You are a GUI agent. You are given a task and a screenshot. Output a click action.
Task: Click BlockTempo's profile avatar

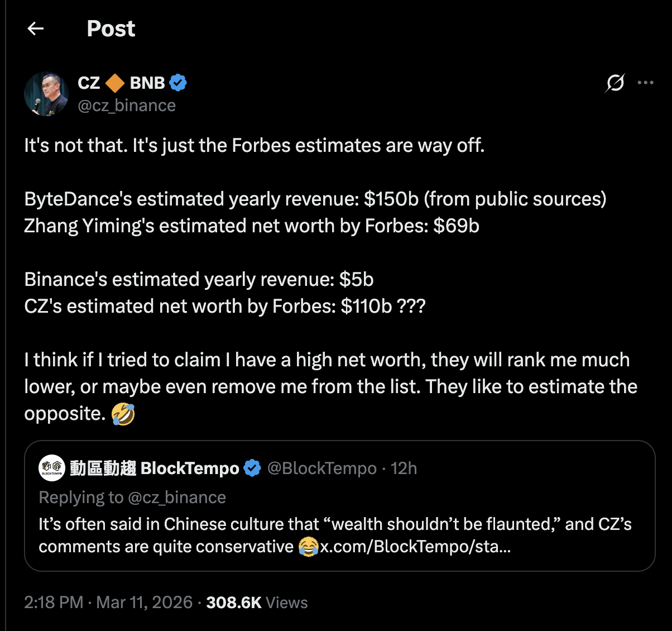tap(52, 468)
